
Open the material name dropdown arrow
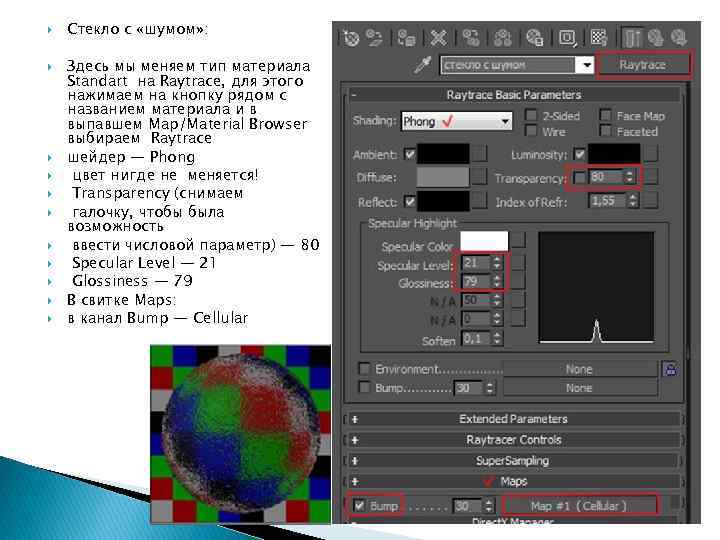coord(586,65)
